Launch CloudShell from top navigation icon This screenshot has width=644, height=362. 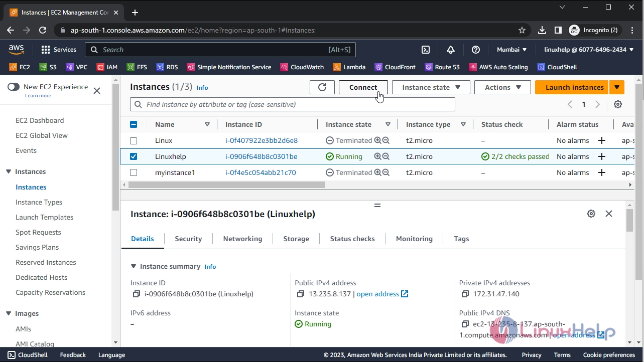(425, 50)
